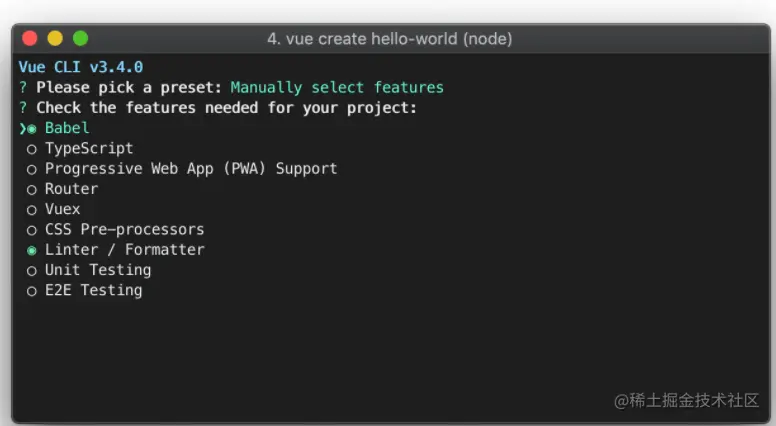Click the 'TypeScript' option label
Viewport: 776px width, 426px height.
pos(89,148)
